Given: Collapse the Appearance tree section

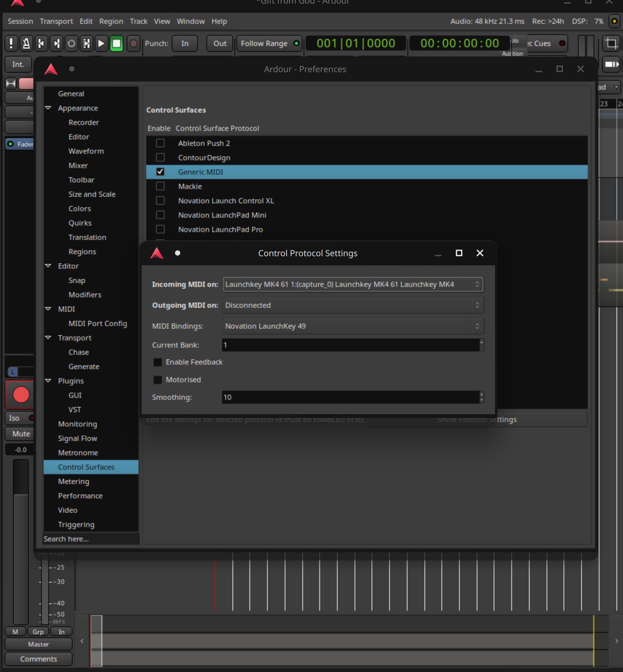Looking at the screenshot, I should (48, 108).
